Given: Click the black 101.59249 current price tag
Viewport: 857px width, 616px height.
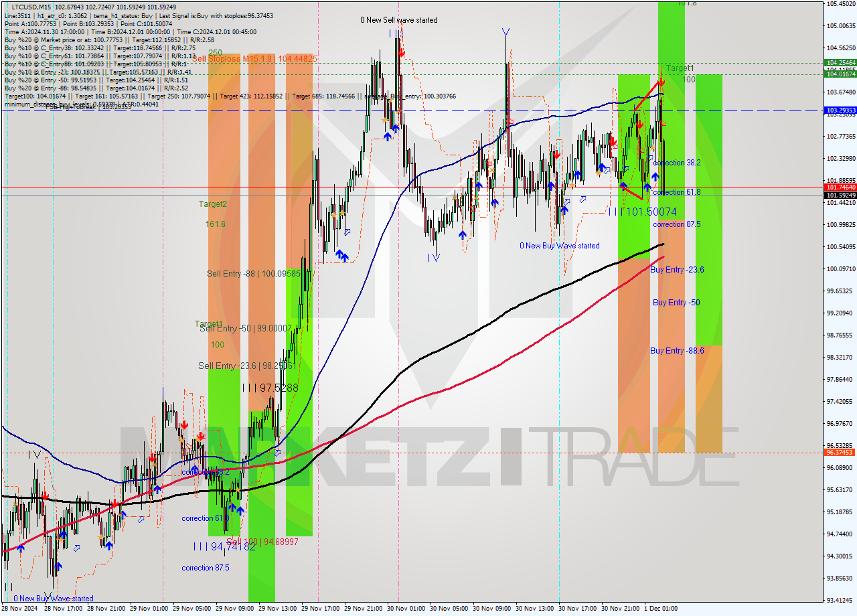Looking at the screenshot, I should tap(840, 195).
